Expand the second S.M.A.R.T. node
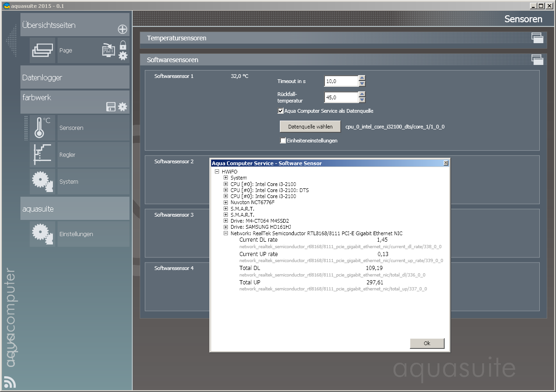This screenshot has width=556, height=392. (x=226, y=215)
